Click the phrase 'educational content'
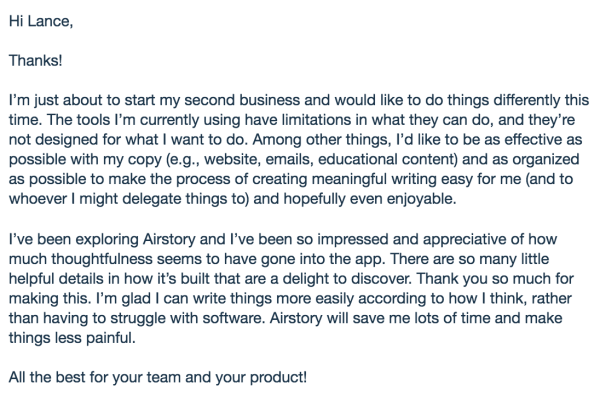Screen dimensions: 600x401 coord(386,160)
